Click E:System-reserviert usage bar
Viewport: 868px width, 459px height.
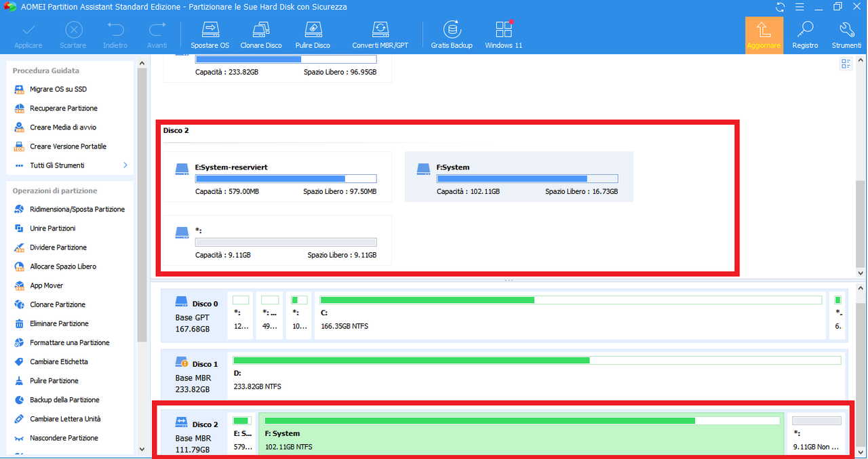286,179
